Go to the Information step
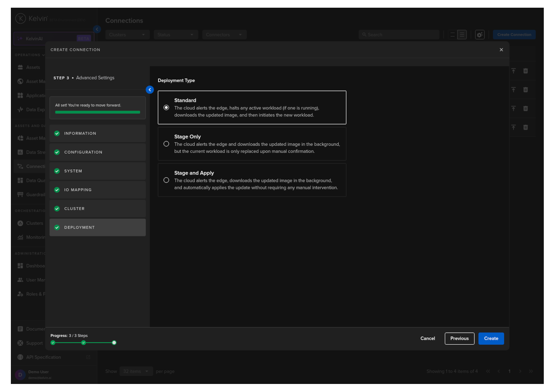Image resolution: width=555 pixels, height=392 pixels. 97,133
